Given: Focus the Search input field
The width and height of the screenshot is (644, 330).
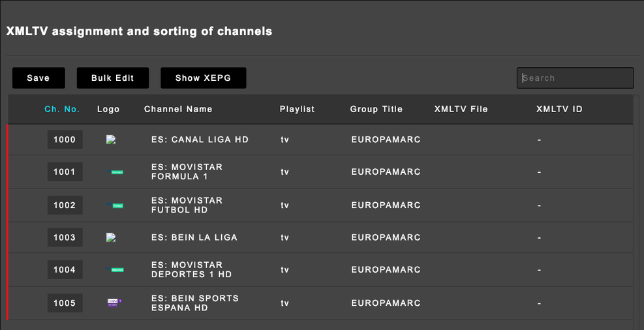Looking at the screenshot, I should (x=575, y=78).
